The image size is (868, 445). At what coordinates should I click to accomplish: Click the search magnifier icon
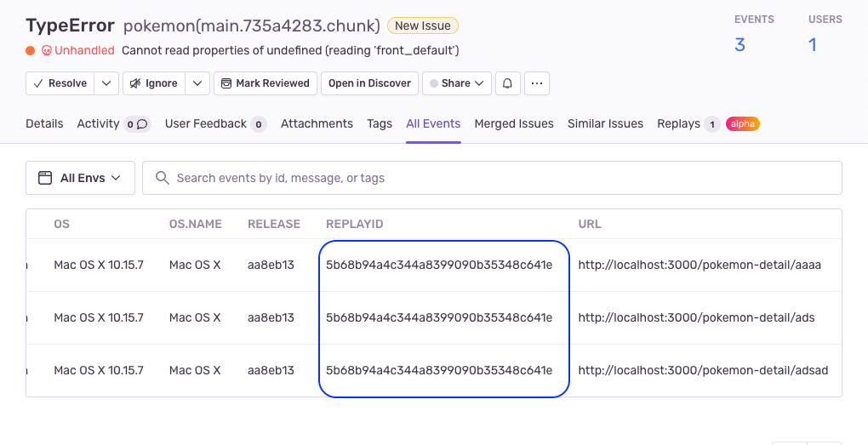click(x=163, y=178)
